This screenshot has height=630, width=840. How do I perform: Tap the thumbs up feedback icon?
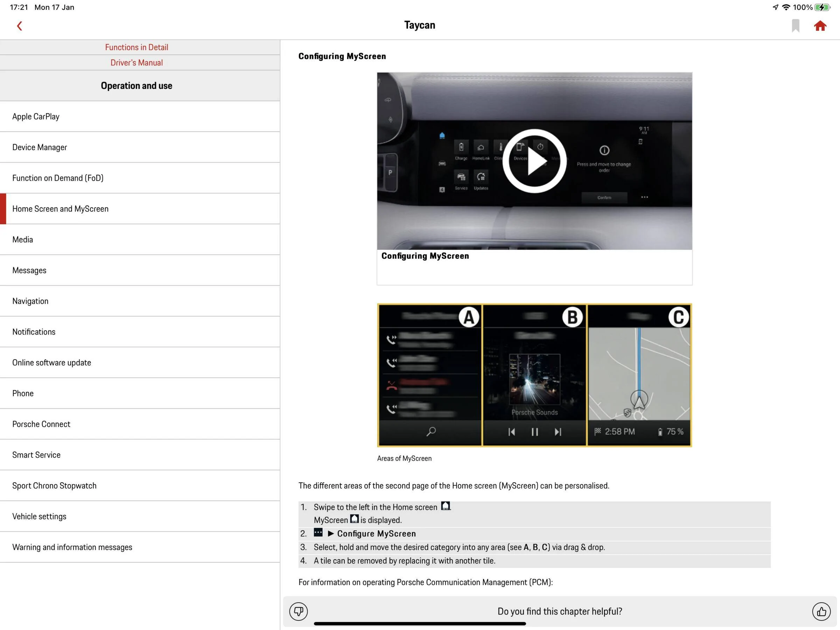[x=821, y=611]
